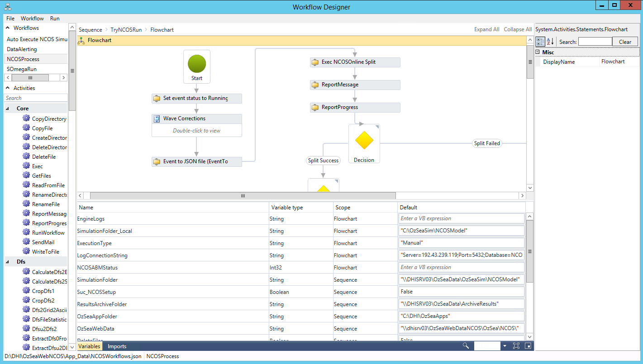Sort properties alphabetically
Screen dimensions: 643x364
point(550,42)
